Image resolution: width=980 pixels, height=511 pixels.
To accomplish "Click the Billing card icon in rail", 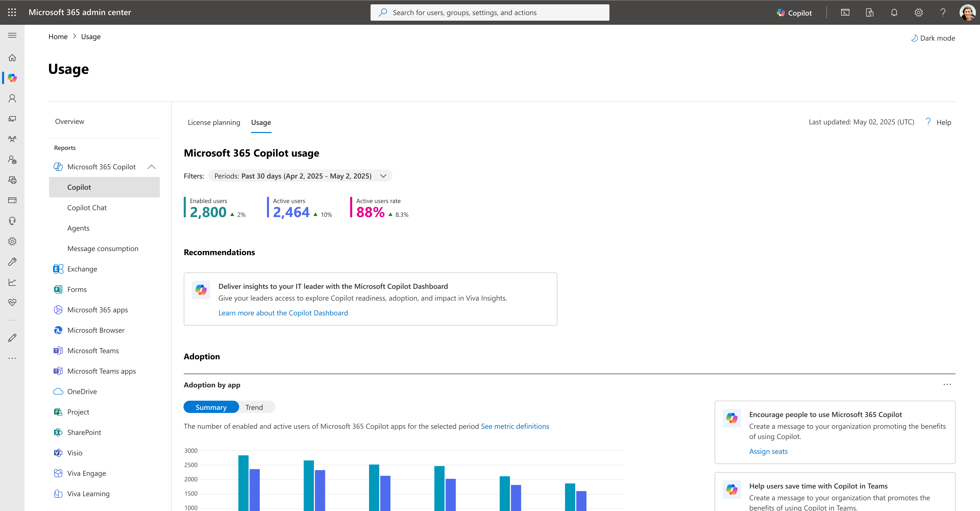I will (x=12, y=200).
